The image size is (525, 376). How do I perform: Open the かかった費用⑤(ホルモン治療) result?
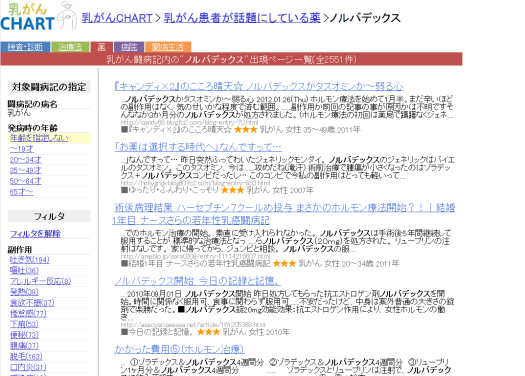(179, 349)
